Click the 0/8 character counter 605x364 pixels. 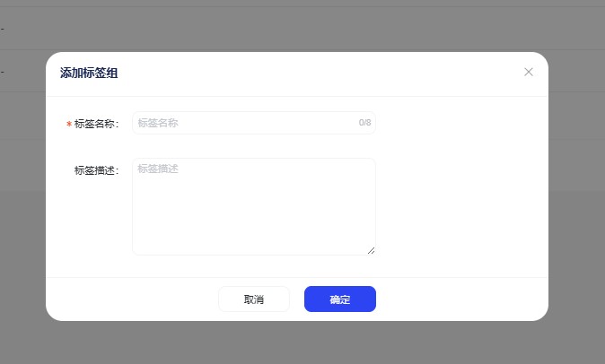click(x=364, y=123)
